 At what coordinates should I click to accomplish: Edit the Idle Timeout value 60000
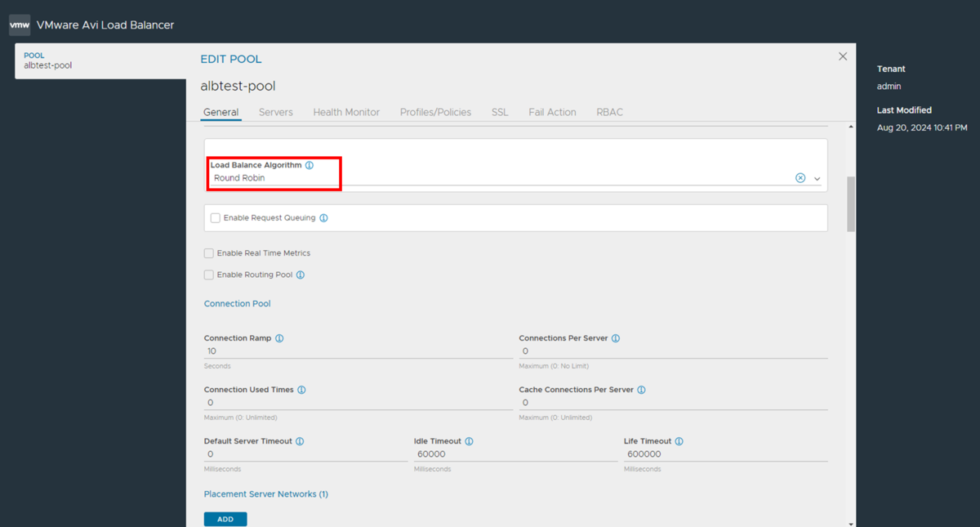click(x=515, y=454)
